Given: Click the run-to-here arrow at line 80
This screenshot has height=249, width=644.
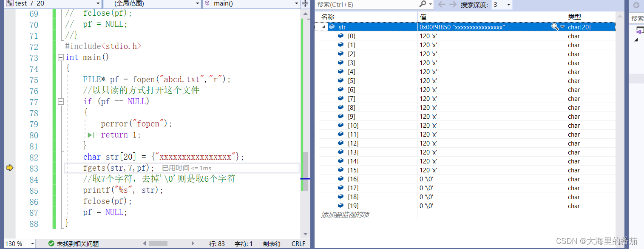Looking at the screenshot, I should [x=91, y=135].
